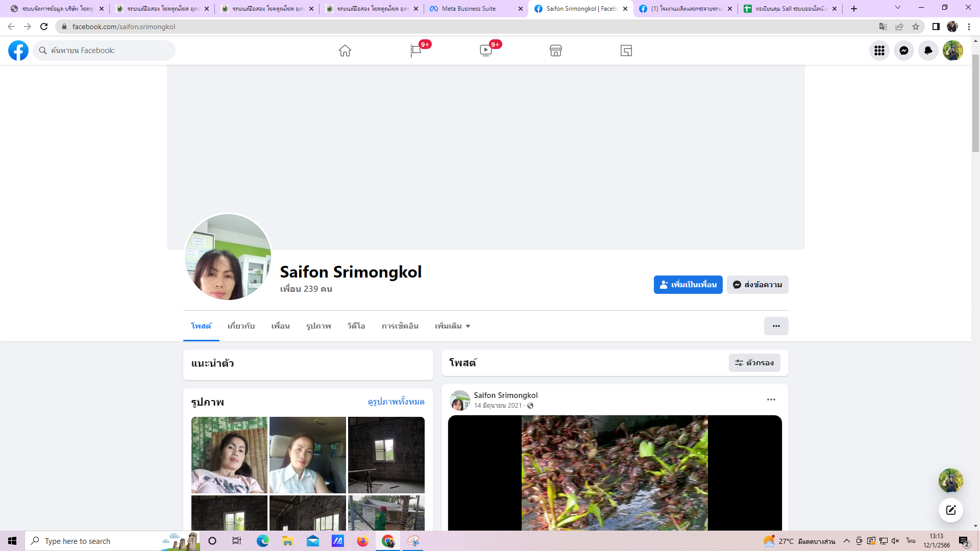Open the ตัวกรอง filter button
The image size is (980, 551).
pyautogui.click(x=754, y=363)
